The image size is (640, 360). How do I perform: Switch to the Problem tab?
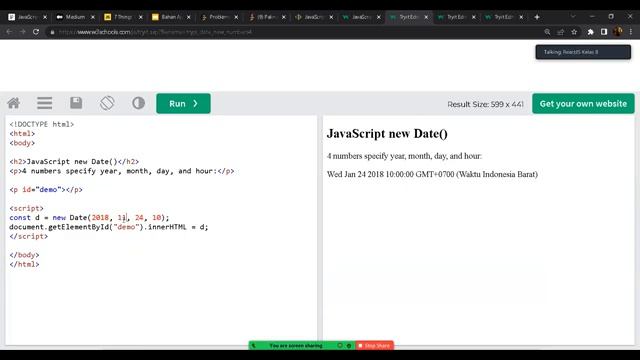(218, 17)
